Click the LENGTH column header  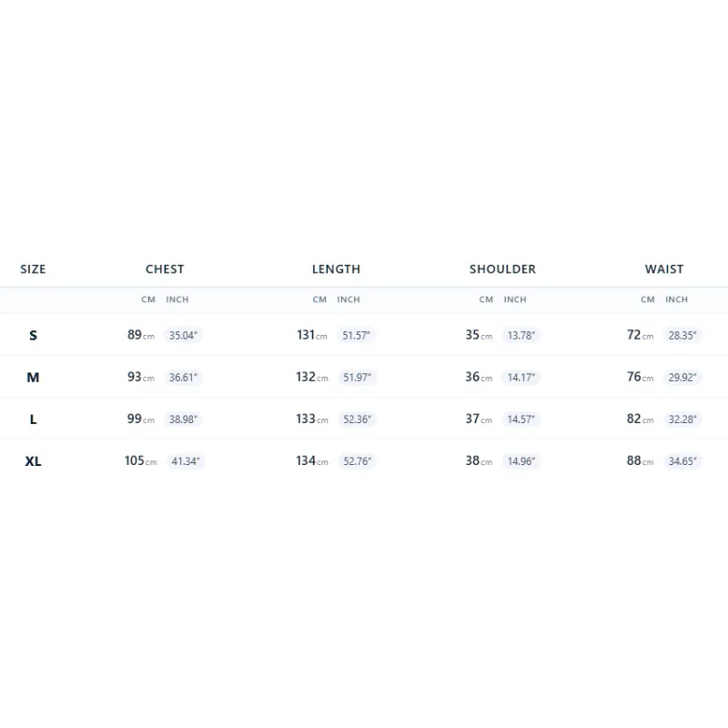[x=336, y=269]
